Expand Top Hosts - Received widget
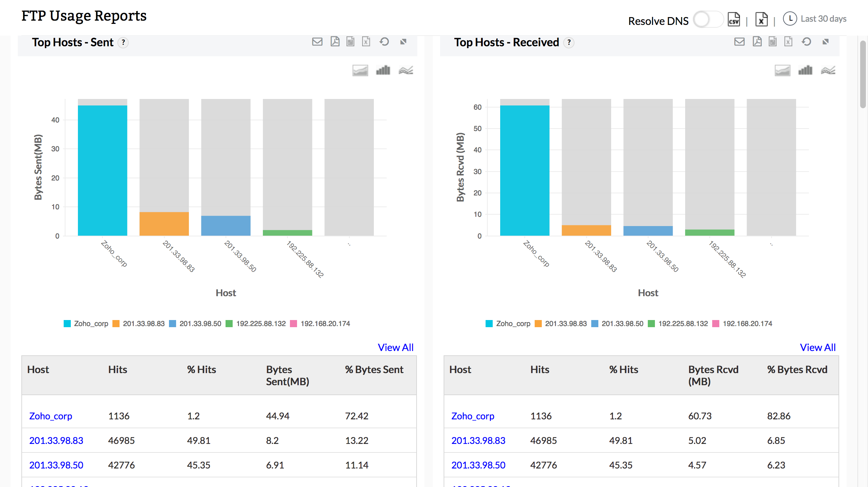 [825, 42]
